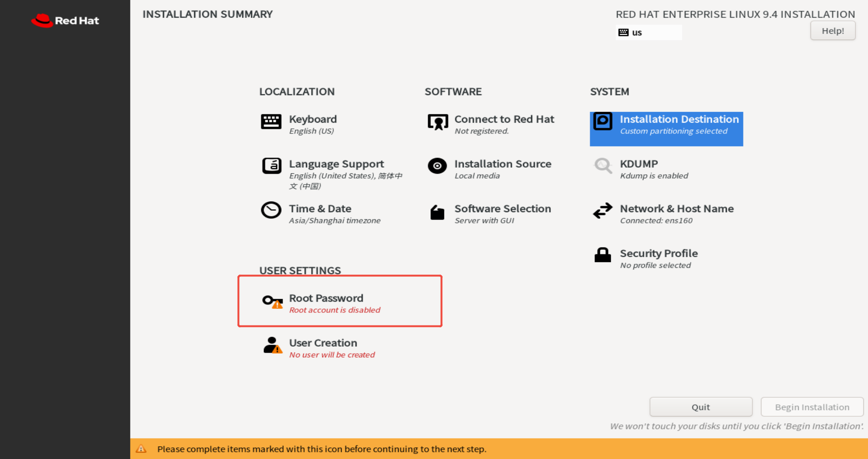Open Time & Date configuration
Viewport: 868px width, 459px height.
[x=320, y=208]
